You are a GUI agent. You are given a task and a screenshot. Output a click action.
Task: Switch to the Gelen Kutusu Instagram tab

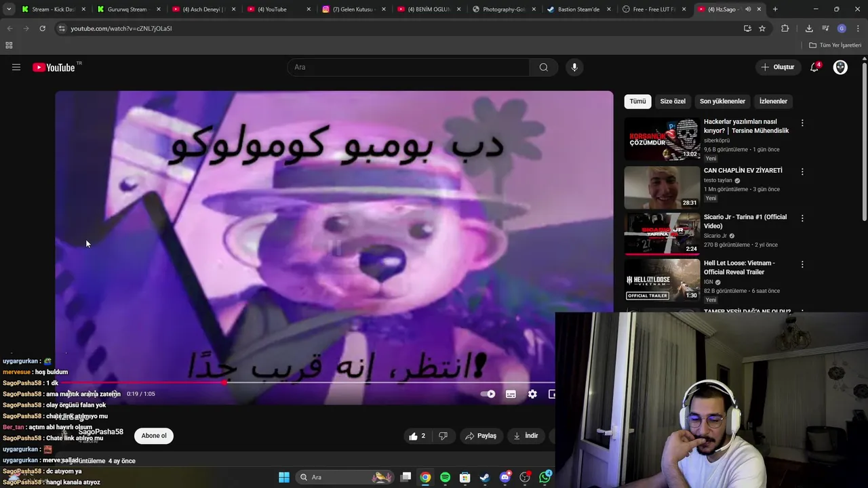pos(353,9)
